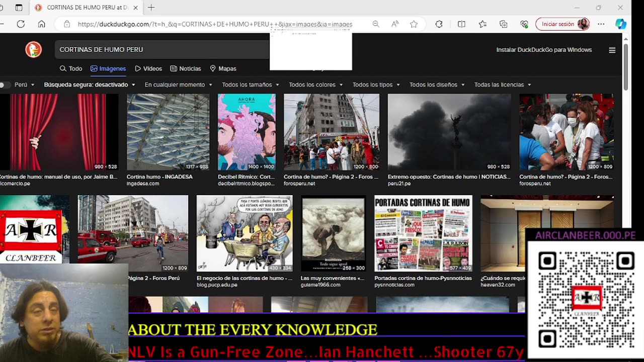Add page to favorites star

tap(414, 24)
